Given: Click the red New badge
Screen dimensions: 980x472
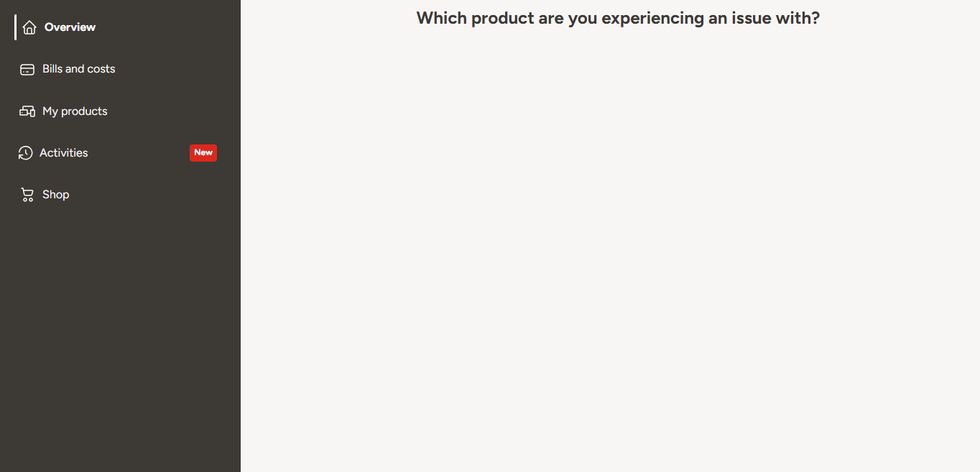Looking at the screenshot, I should (x=203, y=152).
